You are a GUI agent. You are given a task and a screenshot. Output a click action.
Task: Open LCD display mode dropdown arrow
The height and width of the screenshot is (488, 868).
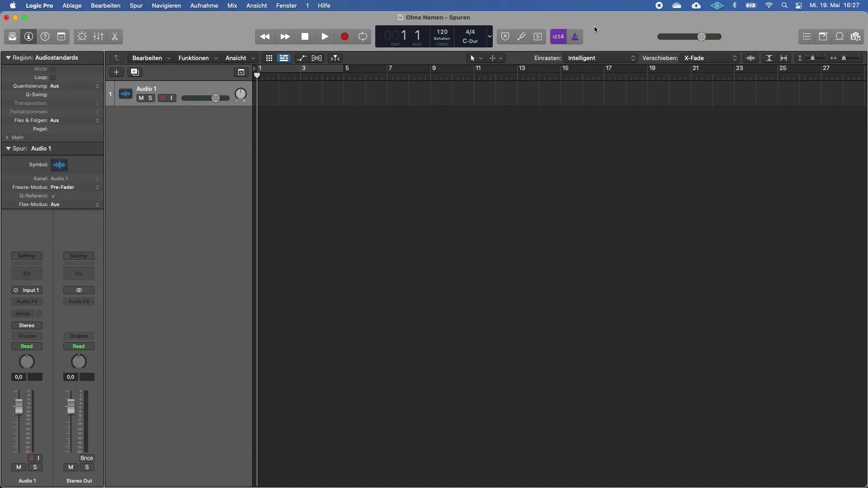(x=490, y=37)
